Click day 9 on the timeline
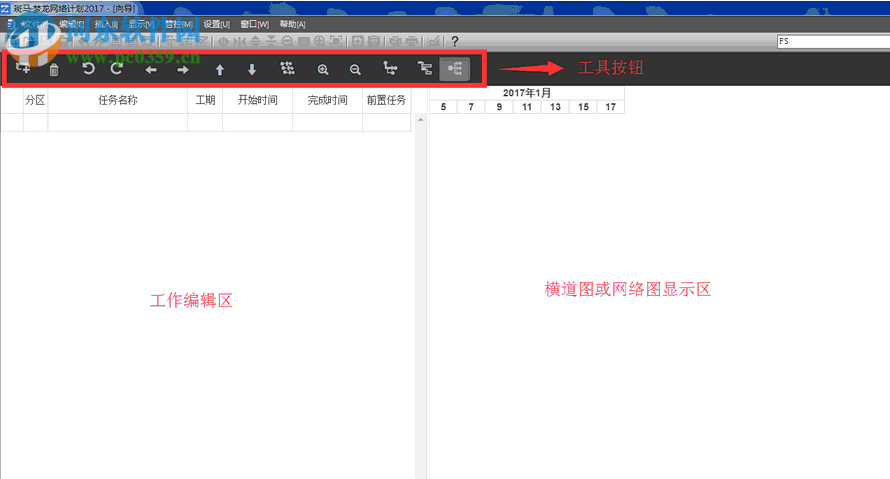Viewport: 890px width, 479px height. [x=499, y=107]
